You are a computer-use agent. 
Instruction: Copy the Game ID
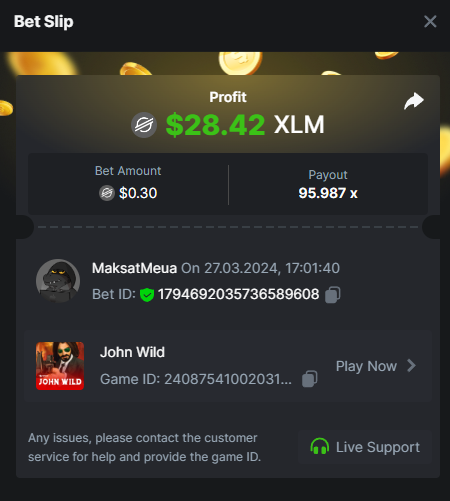310,379
